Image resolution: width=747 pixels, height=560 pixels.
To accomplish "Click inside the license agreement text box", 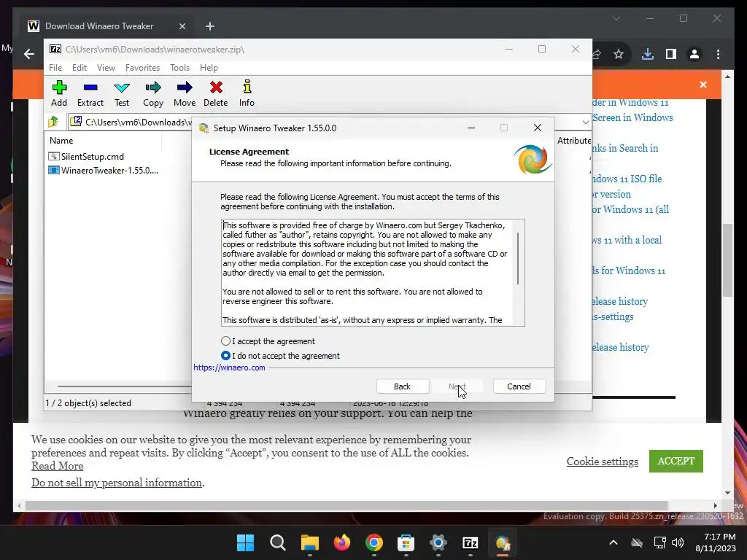I will coord(367,273).
